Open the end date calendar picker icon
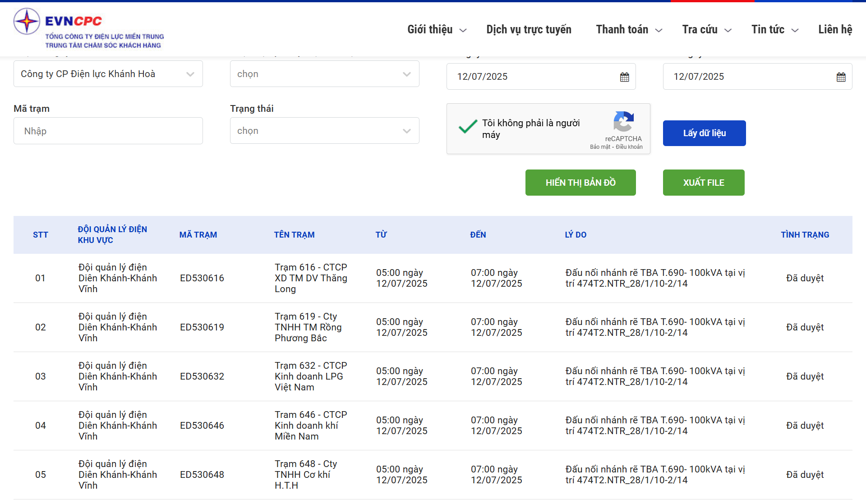866x504 pixels. point(841,76)
